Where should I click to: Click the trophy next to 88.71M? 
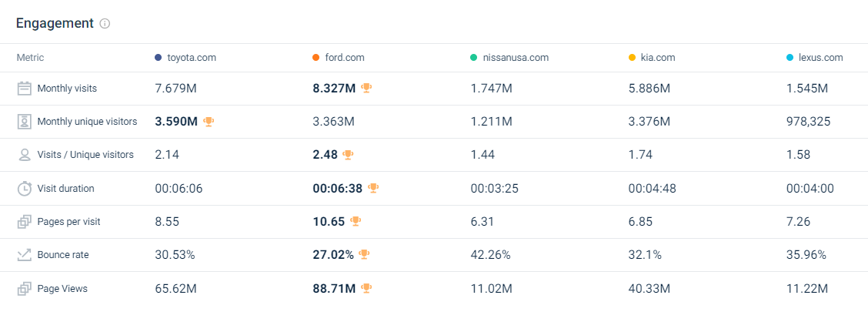(366, 288)
